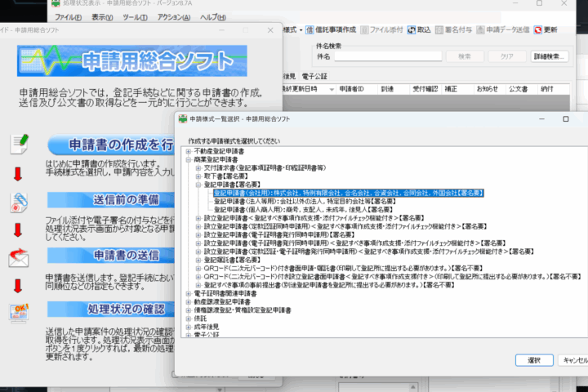
Task: Click the クリア button in 件名検索
Action: [506, 56]
